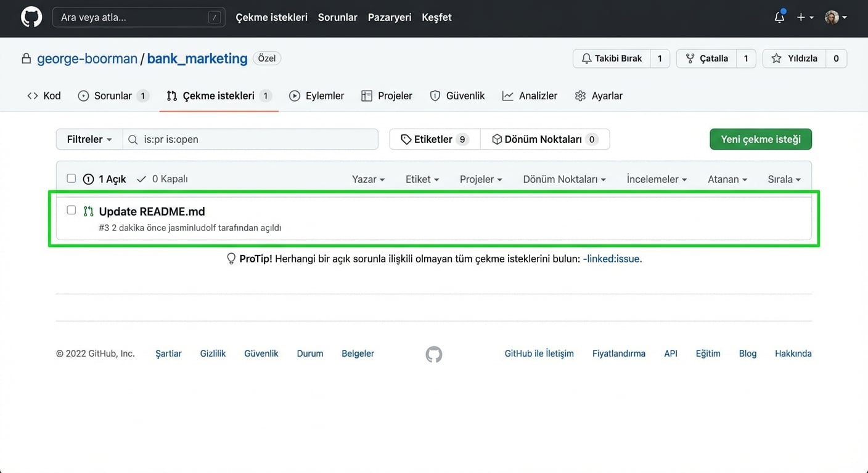The image size is (868, 473).
Task: Open the Yazar filter dropdown
Action: 368,179
